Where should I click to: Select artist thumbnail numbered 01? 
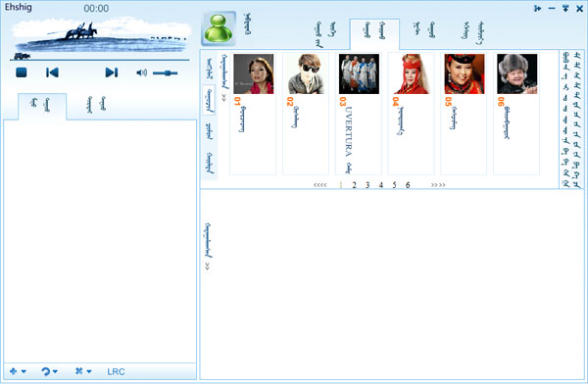[x=254, y=73]
